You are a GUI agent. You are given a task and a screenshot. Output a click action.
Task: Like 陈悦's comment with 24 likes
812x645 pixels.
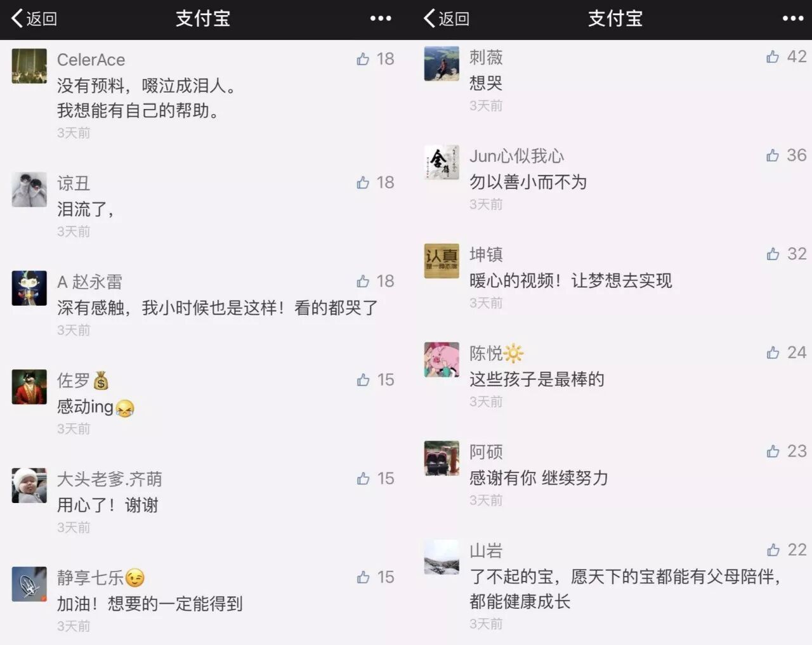click(773, 353)
